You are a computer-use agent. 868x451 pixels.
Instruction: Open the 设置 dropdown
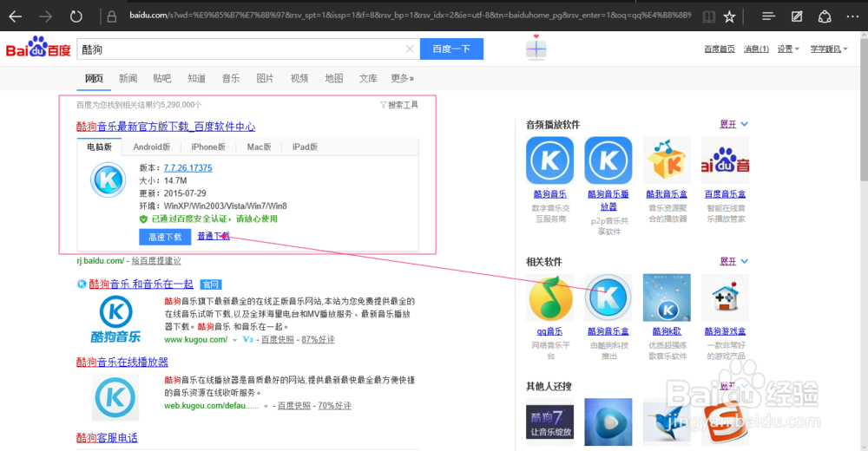(x=788, y=49)
